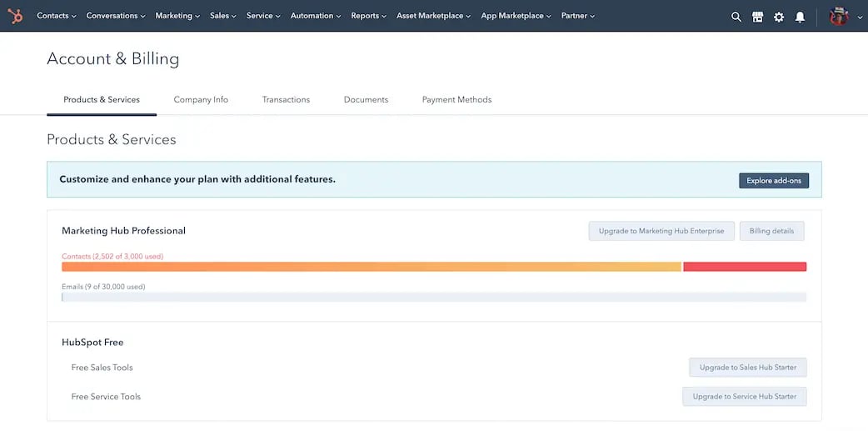The height and width of the screenshot is (431, 868).
Task: Click the Account & Billing page title
Action: coord(113,58)
